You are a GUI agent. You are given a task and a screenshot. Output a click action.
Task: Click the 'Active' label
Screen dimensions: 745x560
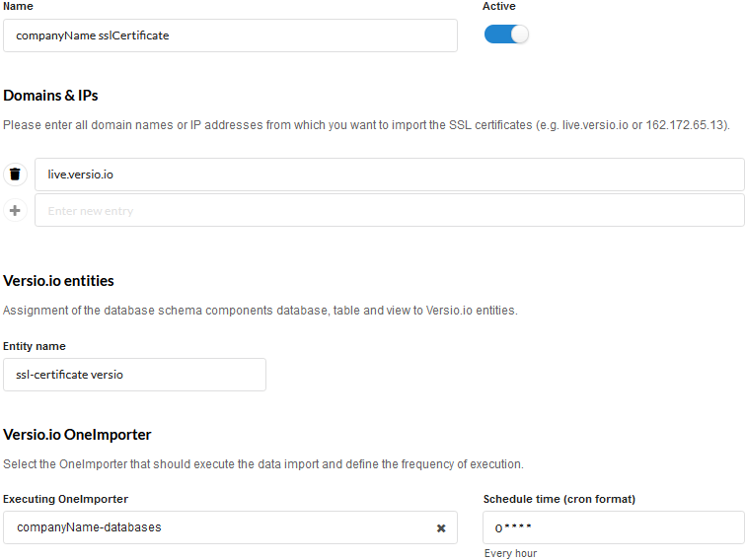coord(499,6)
